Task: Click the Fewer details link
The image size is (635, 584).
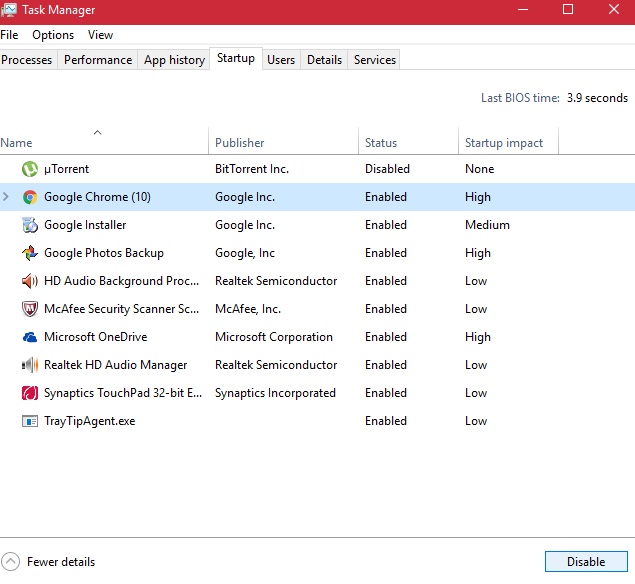Action: [x=61, y=562]
